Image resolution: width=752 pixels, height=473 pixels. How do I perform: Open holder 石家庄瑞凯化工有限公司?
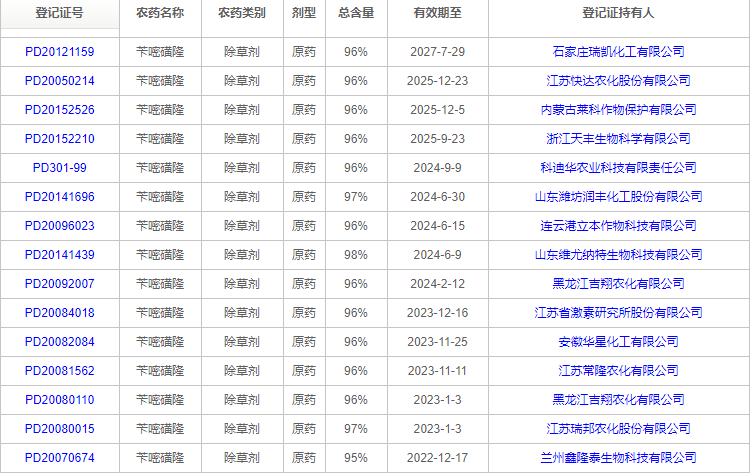point(618,52)
